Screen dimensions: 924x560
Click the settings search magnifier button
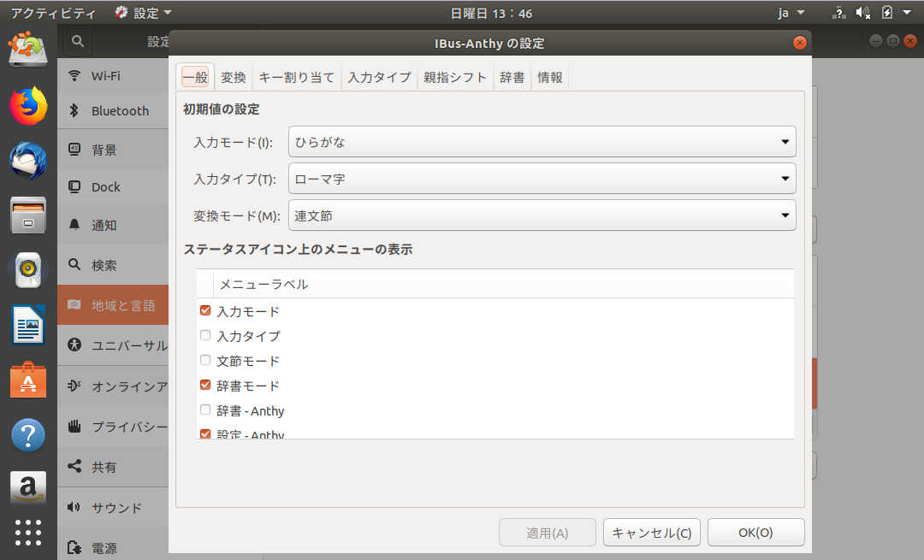(x=78, y=41)
